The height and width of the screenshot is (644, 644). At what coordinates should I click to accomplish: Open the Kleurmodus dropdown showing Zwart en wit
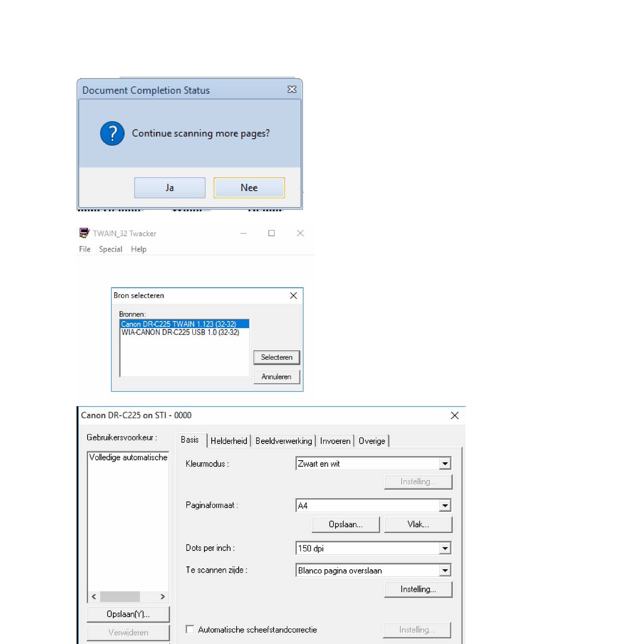(x=445, y=463)
